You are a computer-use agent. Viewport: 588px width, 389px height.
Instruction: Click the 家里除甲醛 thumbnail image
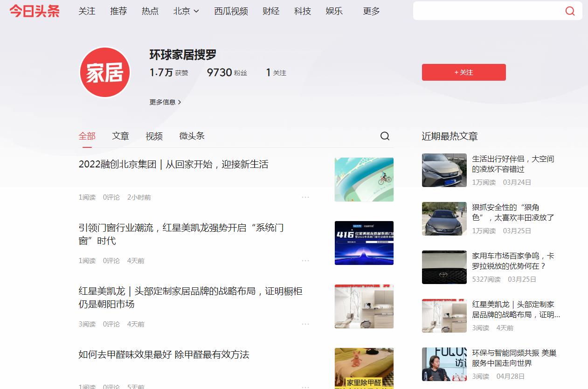364,368
